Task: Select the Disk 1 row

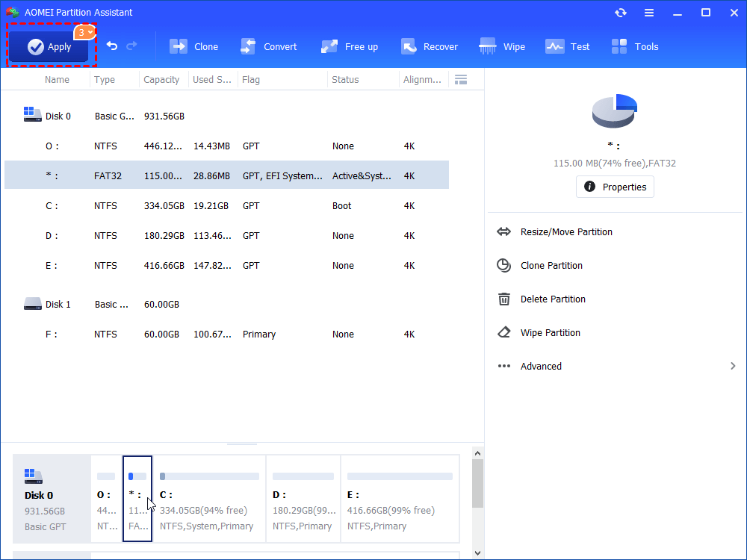Action: click(x=227, y=304)
